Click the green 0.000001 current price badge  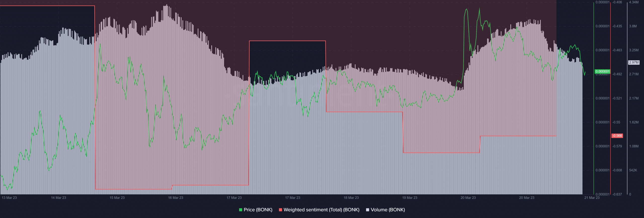(x=602, y=71)
